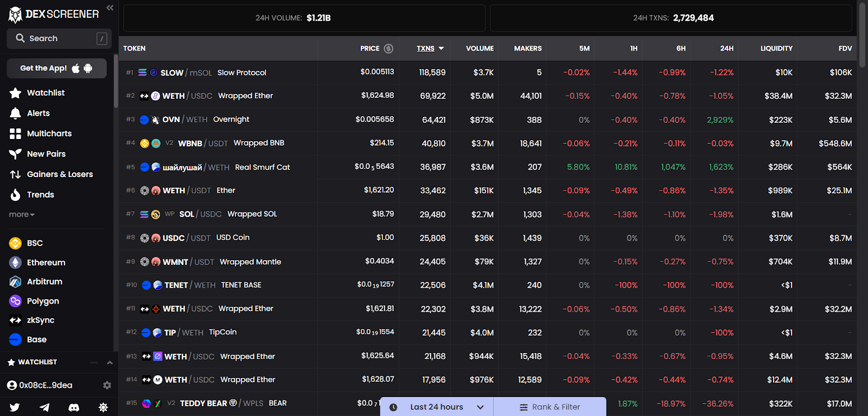This screenshot has height=416, width=868.
Task: Click the PRICE column header label
Action: tap(370, 49)
